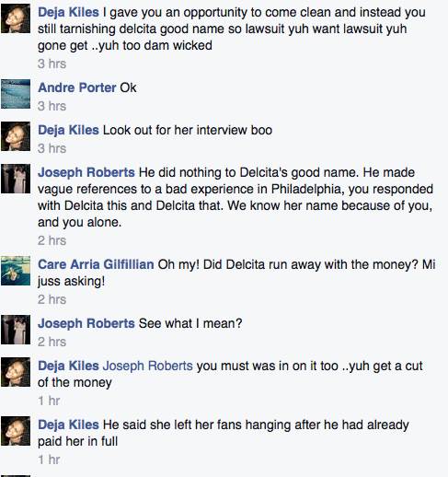The width and height of the screenshot is (448, 477).
Task: Open Deja Kiles avatar on first comment
Action: coord(16,18)
